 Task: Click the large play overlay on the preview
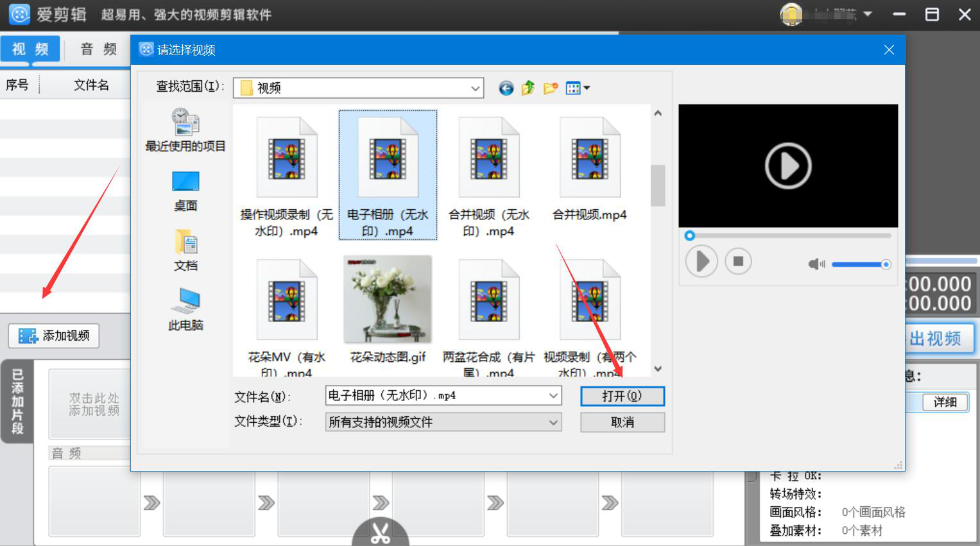[x=788, y=166]
